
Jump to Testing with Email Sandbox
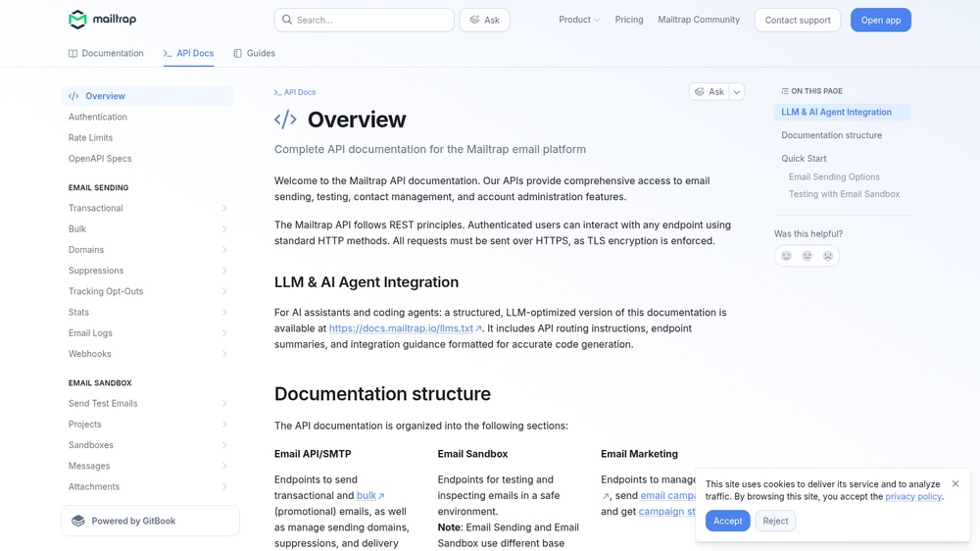pos(844,194)
